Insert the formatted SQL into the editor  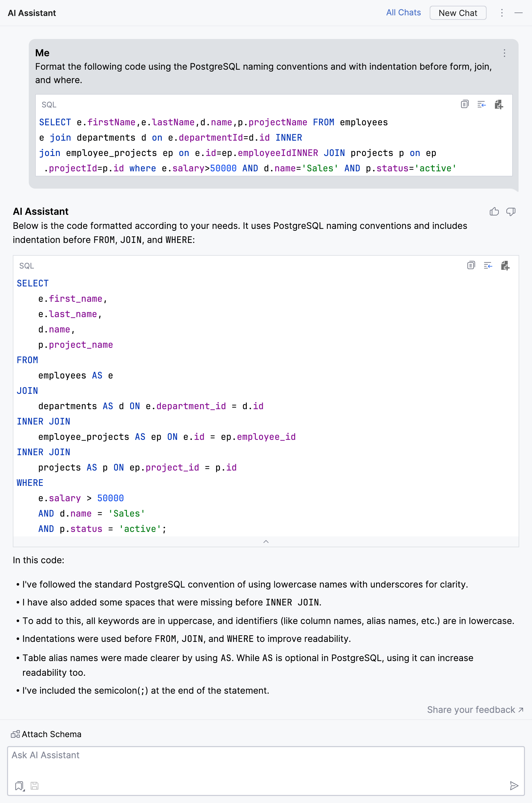488,266
